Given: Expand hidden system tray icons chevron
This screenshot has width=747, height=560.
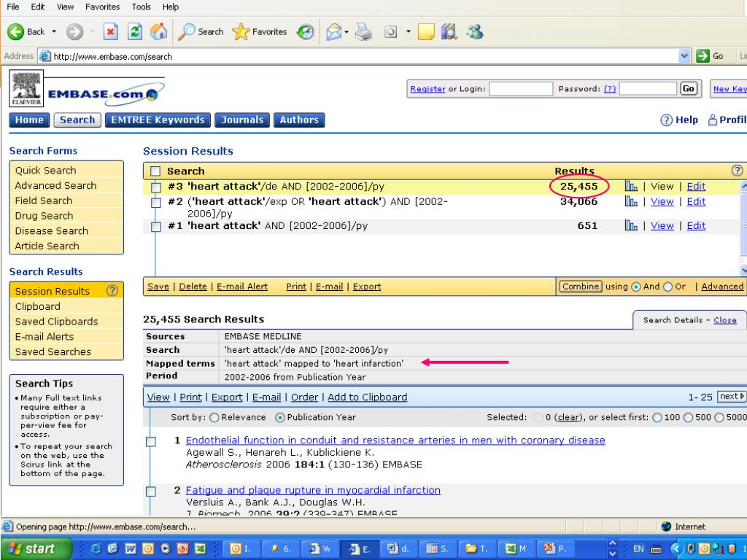Looking at the screenshot, I should (675, 548).
